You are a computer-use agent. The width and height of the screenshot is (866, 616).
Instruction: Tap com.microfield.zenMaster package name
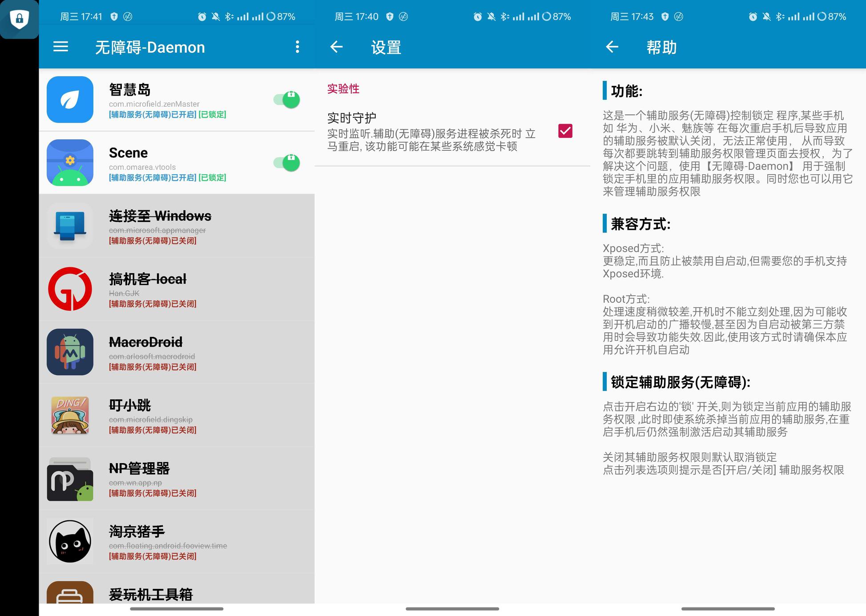pyautogui.click(x=154, y=104)
